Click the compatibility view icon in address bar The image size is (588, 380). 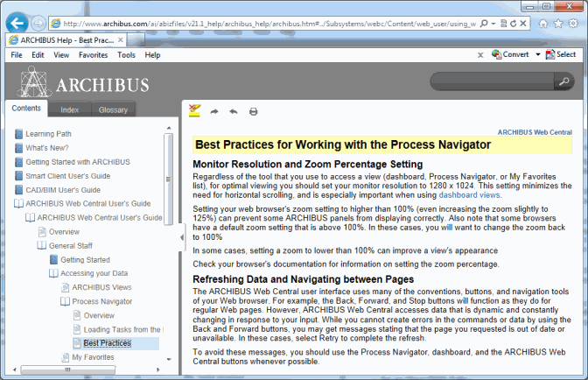[x=504, y=24]
